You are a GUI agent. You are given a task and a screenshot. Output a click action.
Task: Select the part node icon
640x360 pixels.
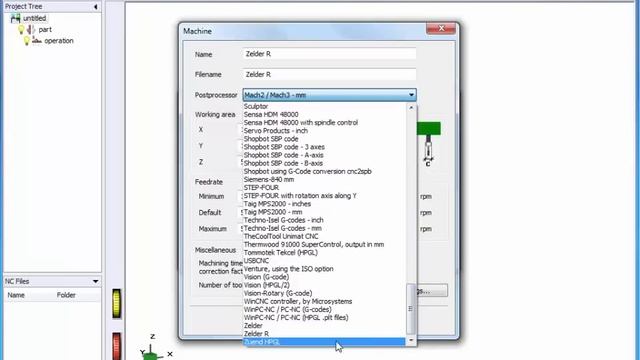(31, 29)
